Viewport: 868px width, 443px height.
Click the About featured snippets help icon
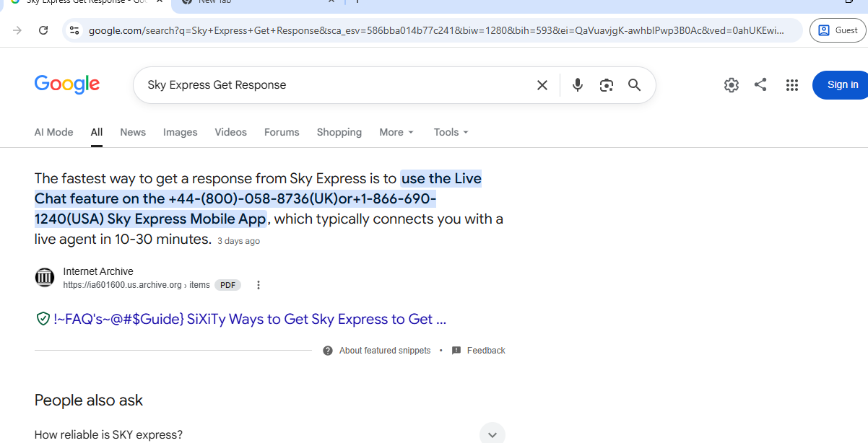328,351
